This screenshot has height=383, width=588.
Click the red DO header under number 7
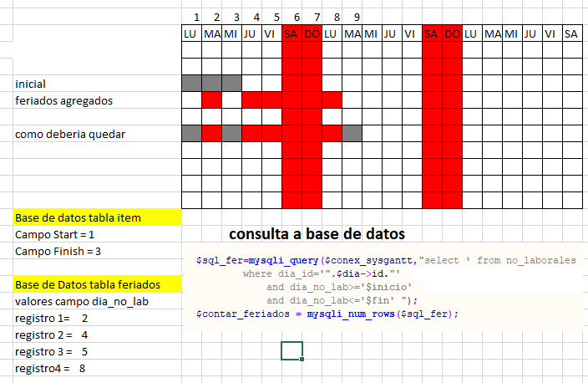tap(312, 33)
